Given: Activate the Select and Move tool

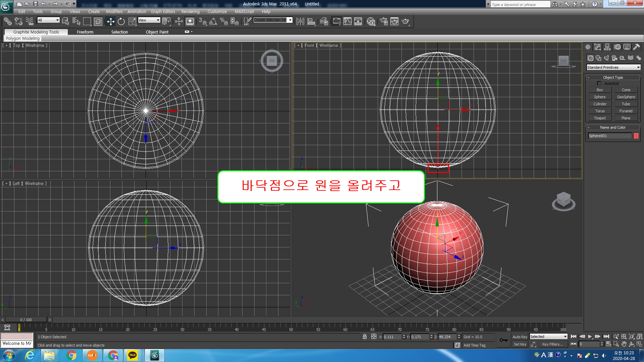Looking at the screenshot, I should coord(110,22).
